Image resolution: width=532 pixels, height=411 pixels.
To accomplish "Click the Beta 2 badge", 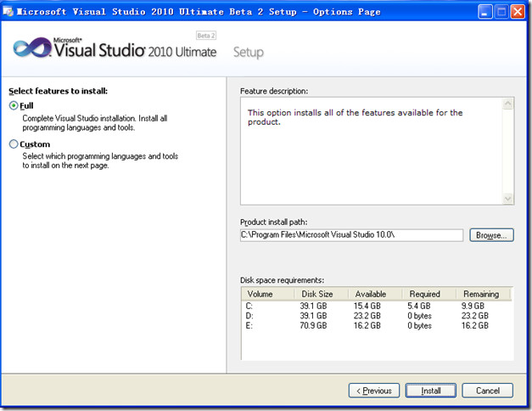I will tap(206, 36).
